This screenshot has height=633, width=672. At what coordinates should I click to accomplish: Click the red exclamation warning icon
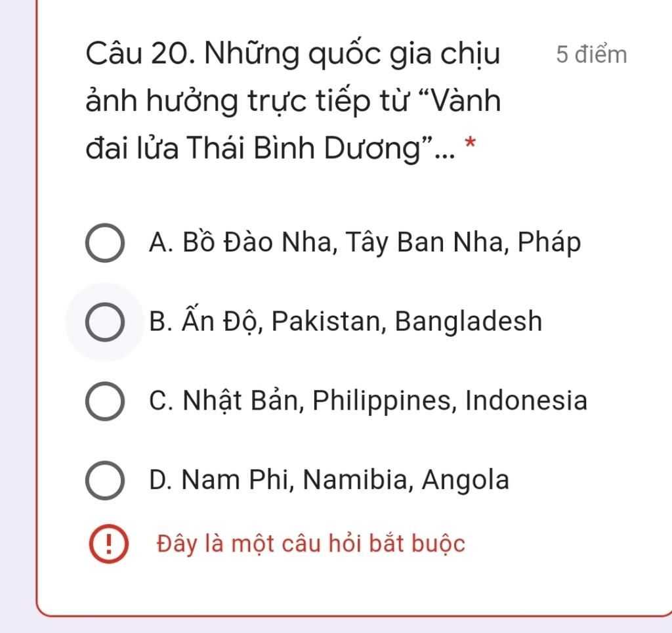tap(108, 544)
